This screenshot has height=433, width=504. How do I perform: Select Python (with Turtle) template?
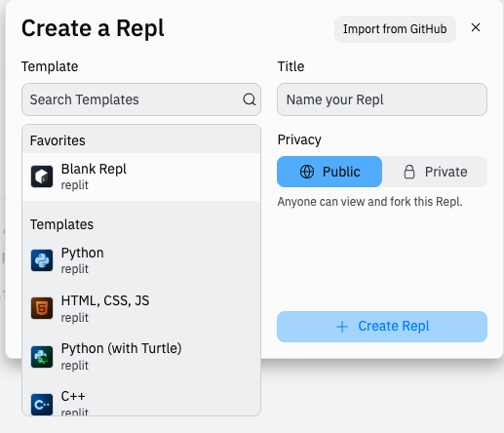141,357
